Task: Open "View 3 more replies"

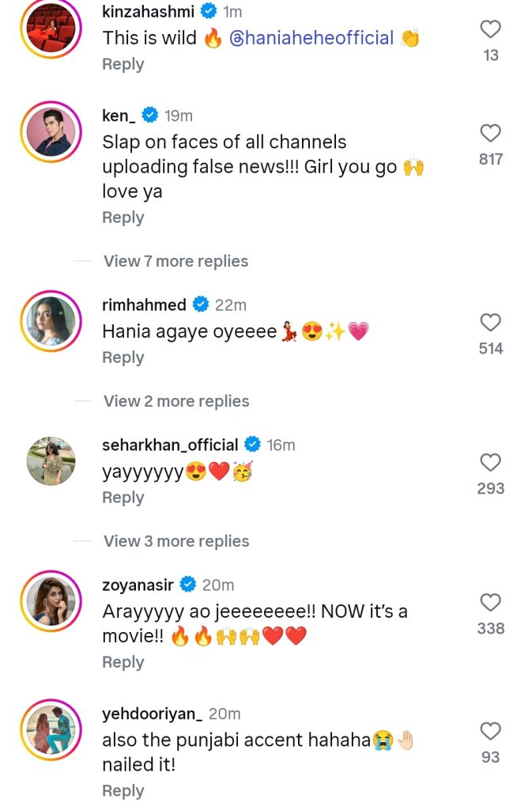Action: [x=175, y=541]
